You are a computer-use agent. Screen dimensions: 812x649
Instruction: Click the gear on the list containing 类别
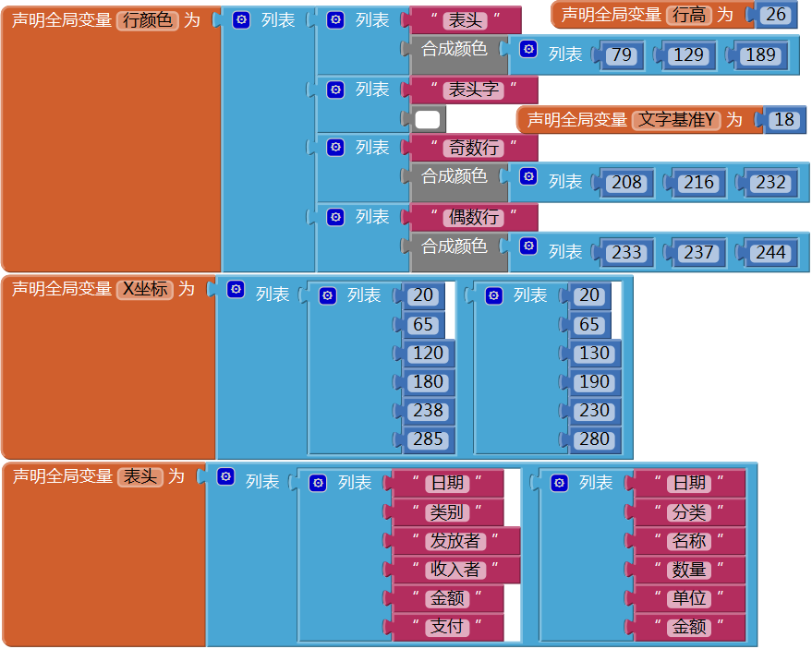click(x=318, y=484)
